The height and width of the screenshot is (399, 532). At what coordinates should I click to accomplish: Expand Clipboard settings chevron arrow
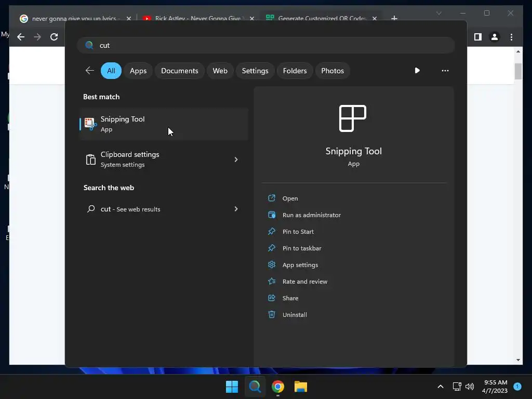point(236,159)
